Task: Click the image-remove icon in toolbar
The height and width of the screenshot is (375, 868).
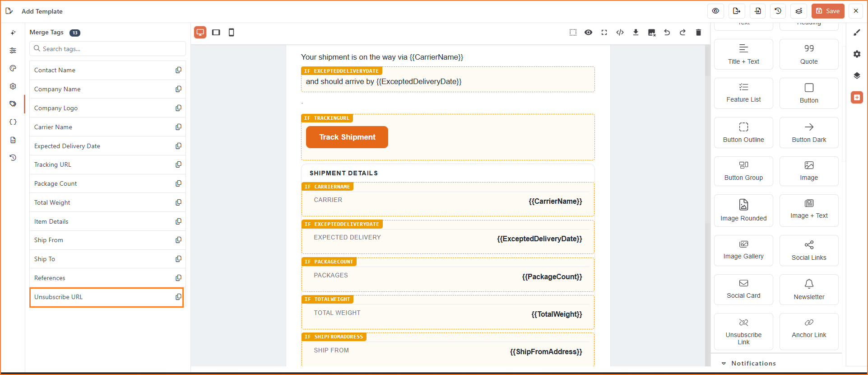Action: point(651,33)
